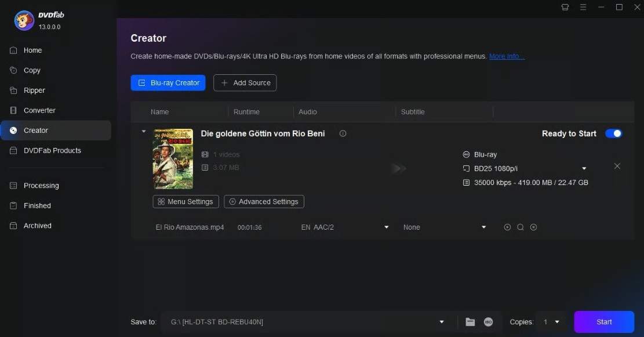644x337 pixels.
Task: Select the Creator module in sidebar
Action: 56,131
